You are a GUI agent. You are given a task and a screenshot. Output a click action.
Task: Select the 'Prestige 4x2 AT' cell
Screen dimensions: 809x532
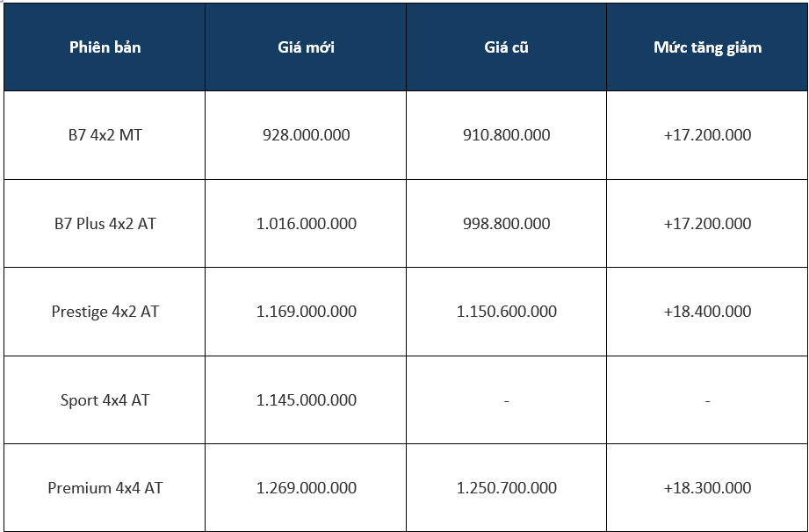pos(105,312)
